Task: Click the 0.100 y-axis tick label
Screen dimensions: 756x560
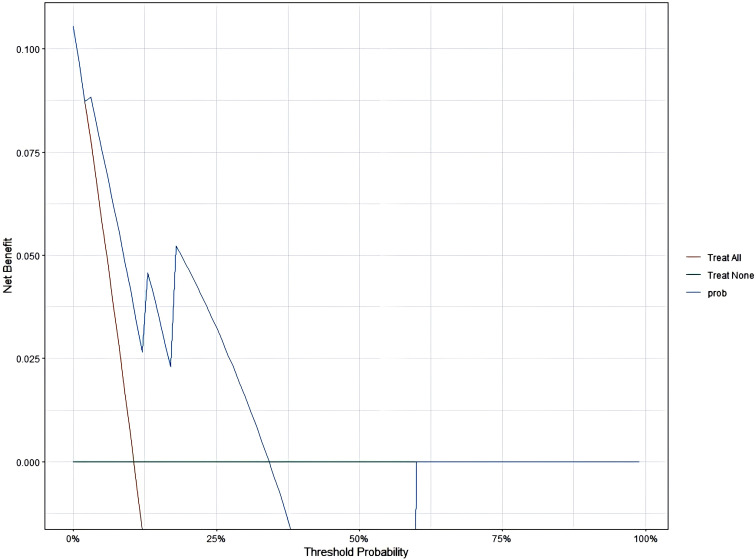Action: tap(28, 49)
